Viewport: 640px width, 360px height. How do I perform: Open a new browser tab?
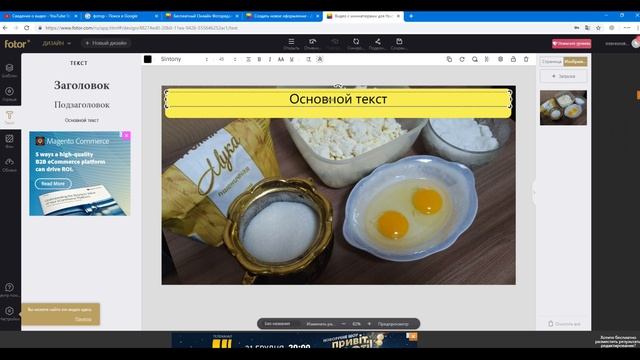pyautogui.click(x=411, y=16)
